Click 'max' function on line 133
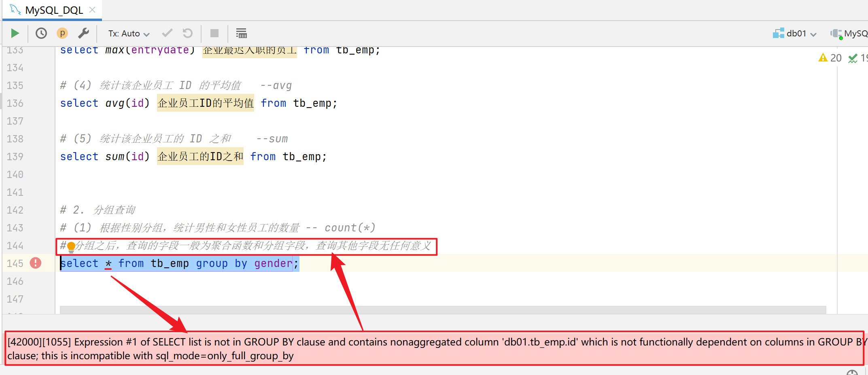Screen dimensions: 868x375 point(115,50)
